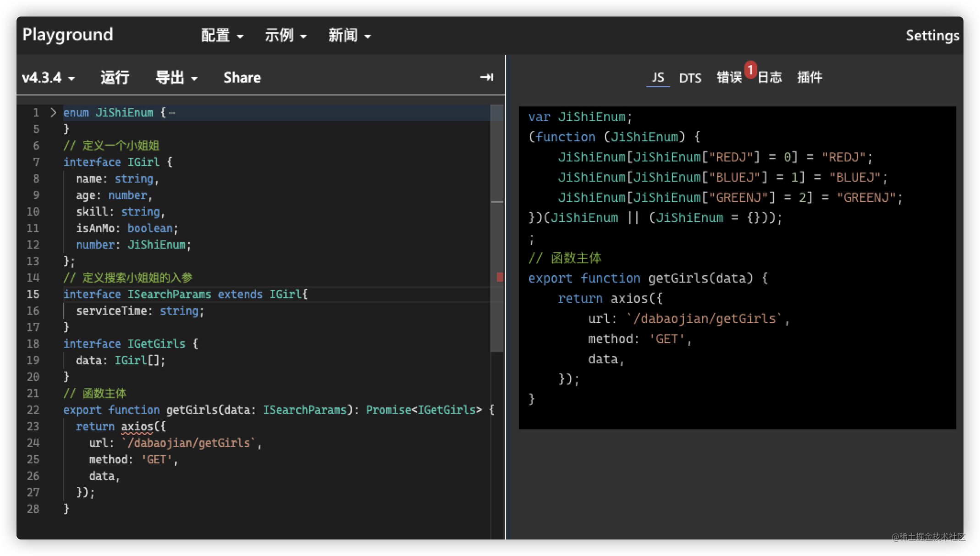Click 'interface IGetGirls {' on line 18

(x=131, y=344)
